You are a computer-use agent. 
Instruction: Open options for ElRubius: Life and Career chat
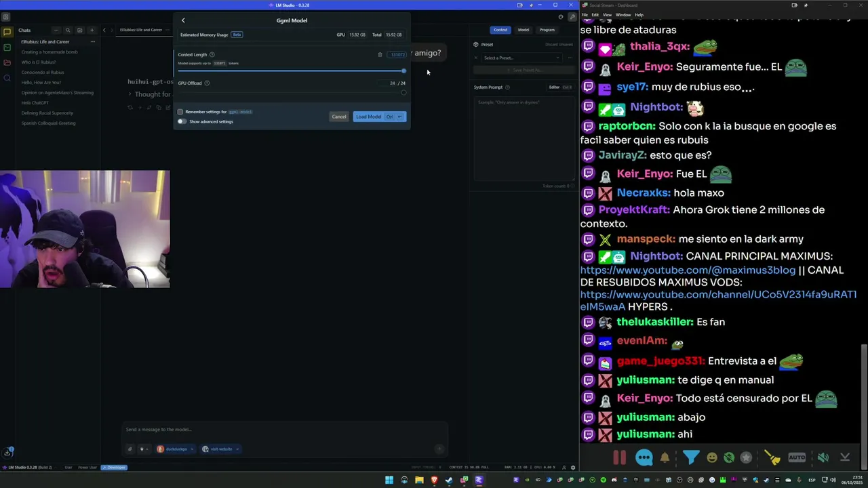(93, 42)
